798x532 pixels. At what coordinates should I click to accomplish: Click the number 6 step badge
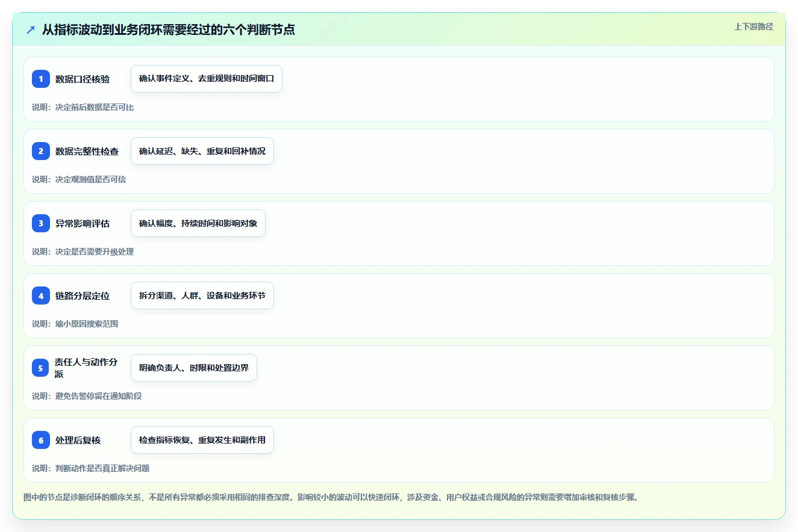tap(41, 440)
